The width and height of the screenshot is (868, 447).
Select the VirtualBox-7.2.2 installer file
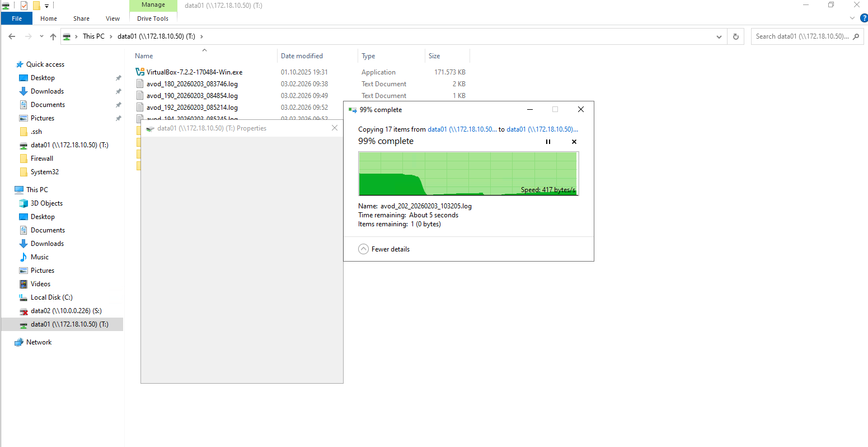pyautogui.click(x=194, y=72)
